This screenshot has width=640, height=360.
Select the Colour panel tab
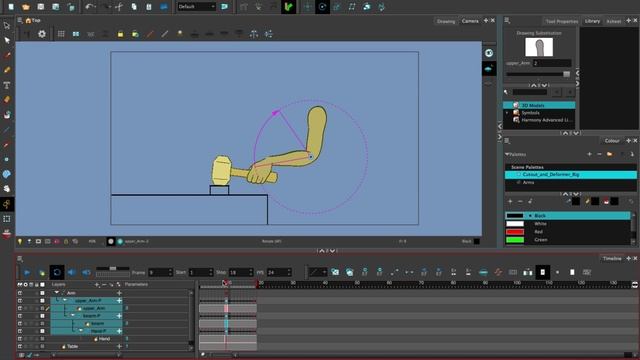[612, 141]
